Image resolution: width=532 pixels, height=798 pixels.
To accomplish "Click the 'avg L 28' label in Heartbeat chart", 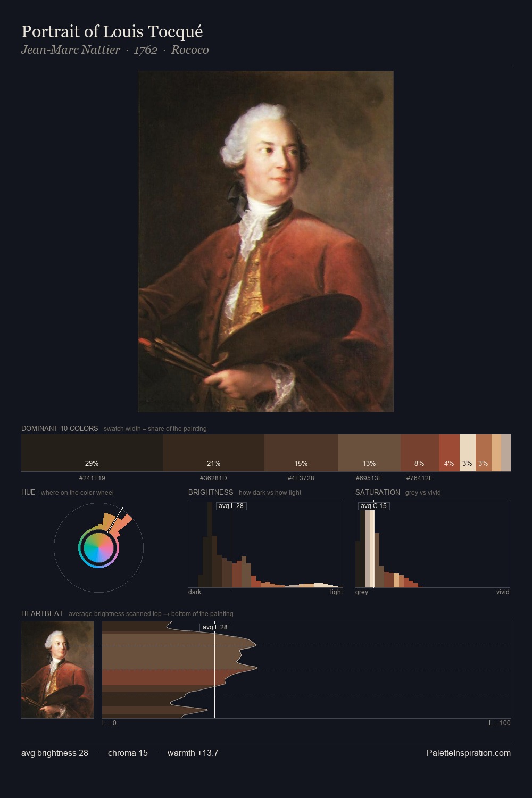I will (215, 627).
